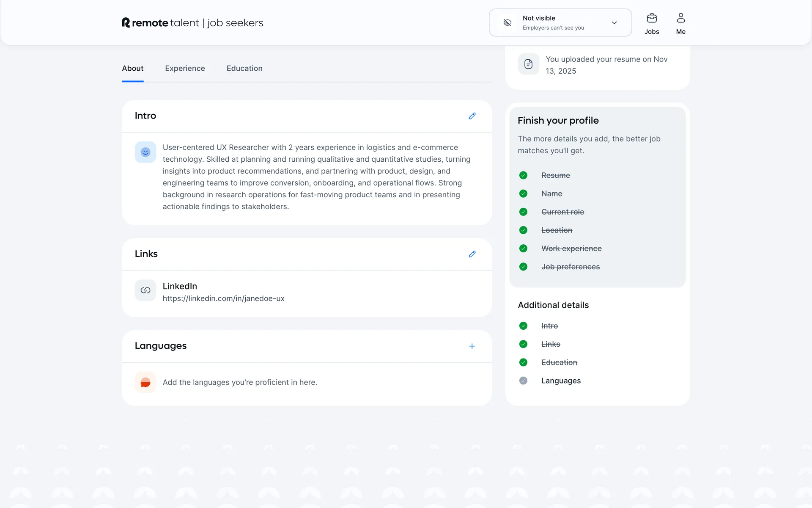Switch to the Experience tab
Screen dimensions: 812x508
tap(185, 69)
